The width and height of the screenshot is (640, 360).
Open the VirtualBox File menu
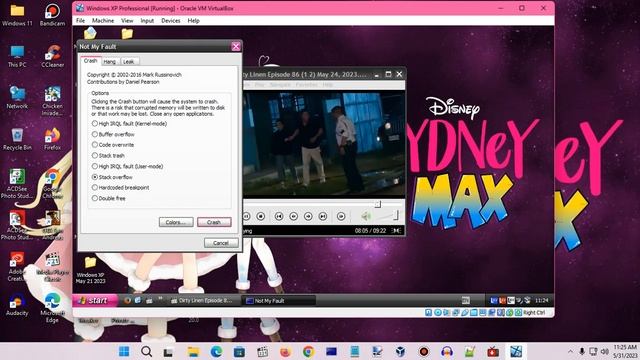point(81,20)
